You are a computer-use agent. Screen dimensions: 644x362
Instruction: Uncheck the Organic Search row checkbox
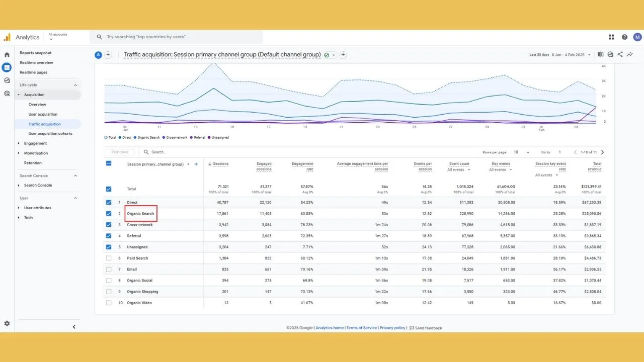(109, 214)
